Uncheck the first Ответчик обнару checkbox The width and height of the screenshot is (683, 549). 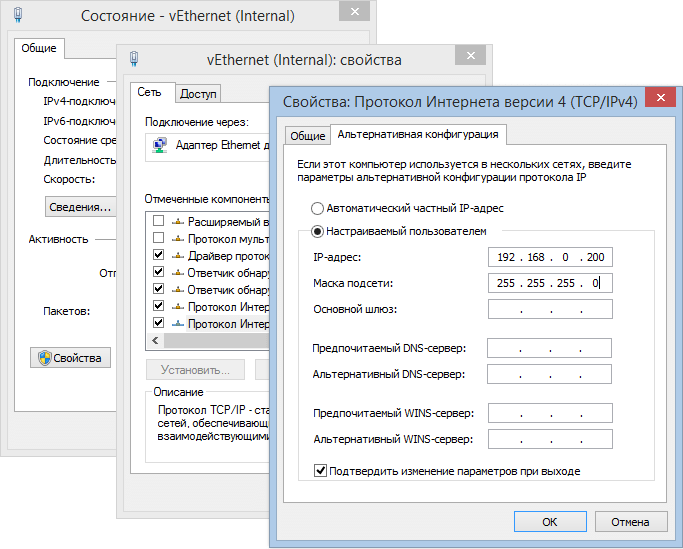[159, 272]
